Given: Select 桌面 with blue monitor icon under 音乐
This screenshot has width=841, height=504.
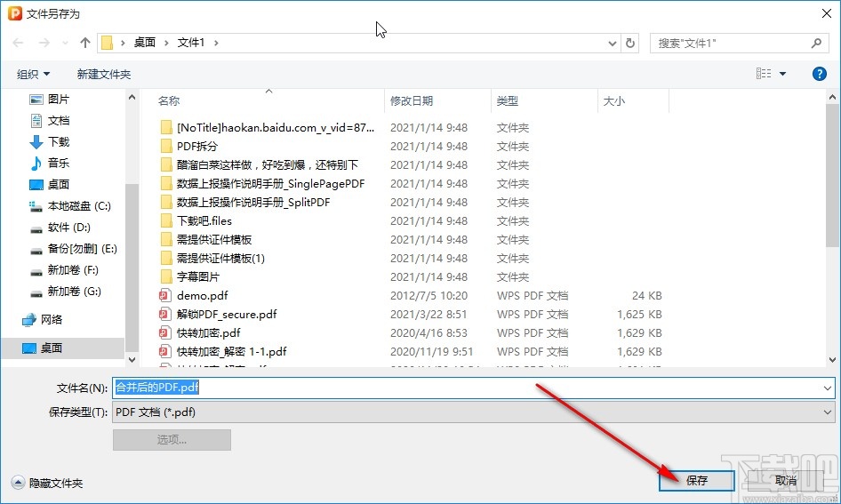Looking at the screenshot, I should (x=49, y=184).
